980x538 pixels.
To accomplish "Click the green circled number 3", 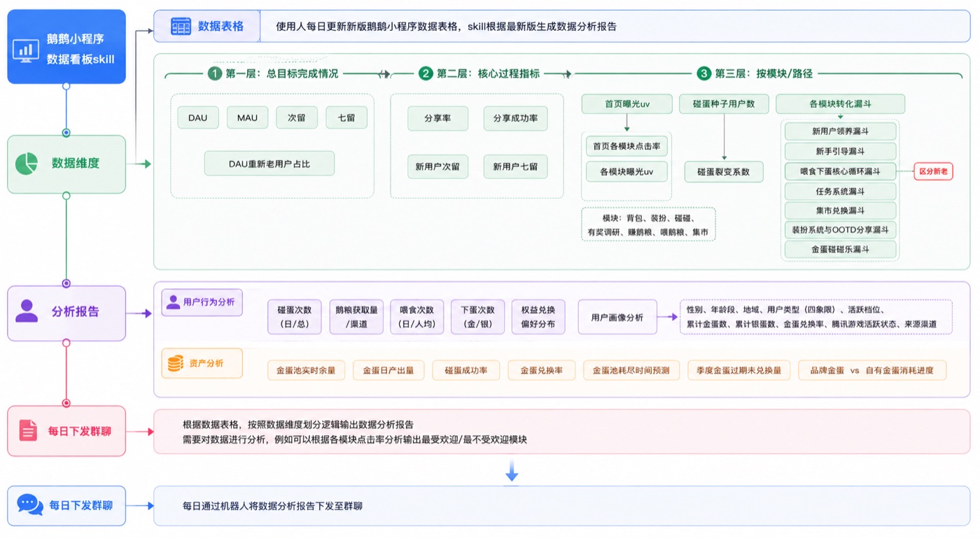I will click(704, 73).
